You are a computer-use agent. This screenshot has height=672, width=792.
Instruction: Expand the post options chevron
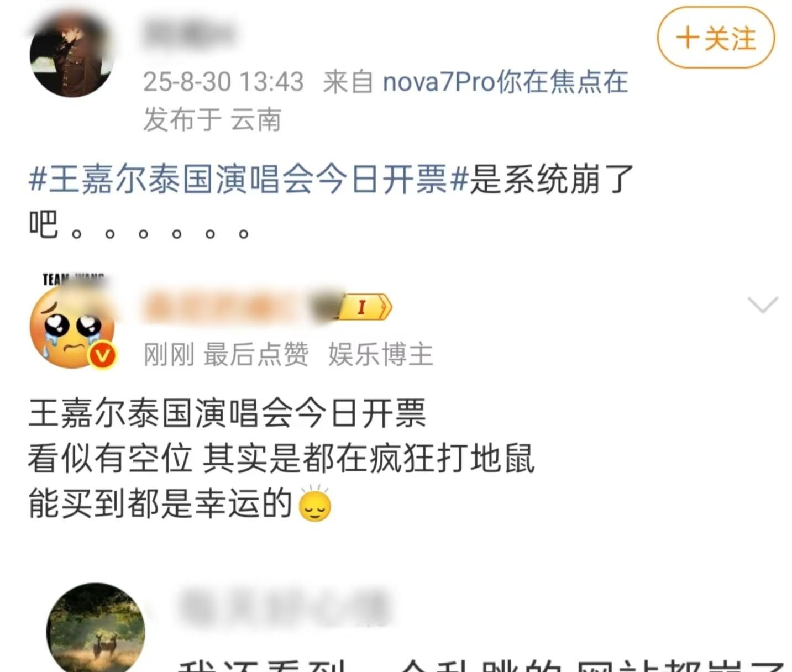(x=762, y=305)
